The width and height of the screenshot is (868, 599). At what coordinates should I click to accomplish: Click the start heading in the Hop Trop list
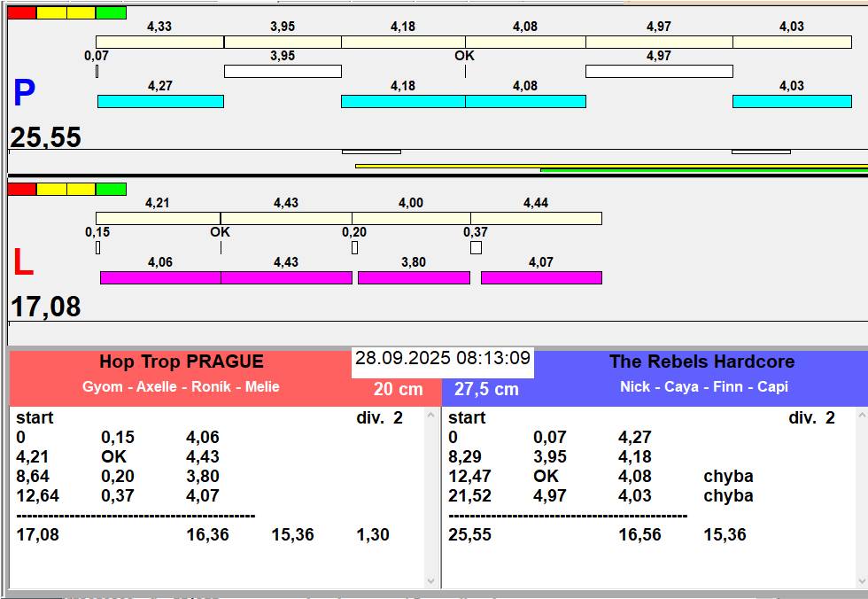pos(35,417)
